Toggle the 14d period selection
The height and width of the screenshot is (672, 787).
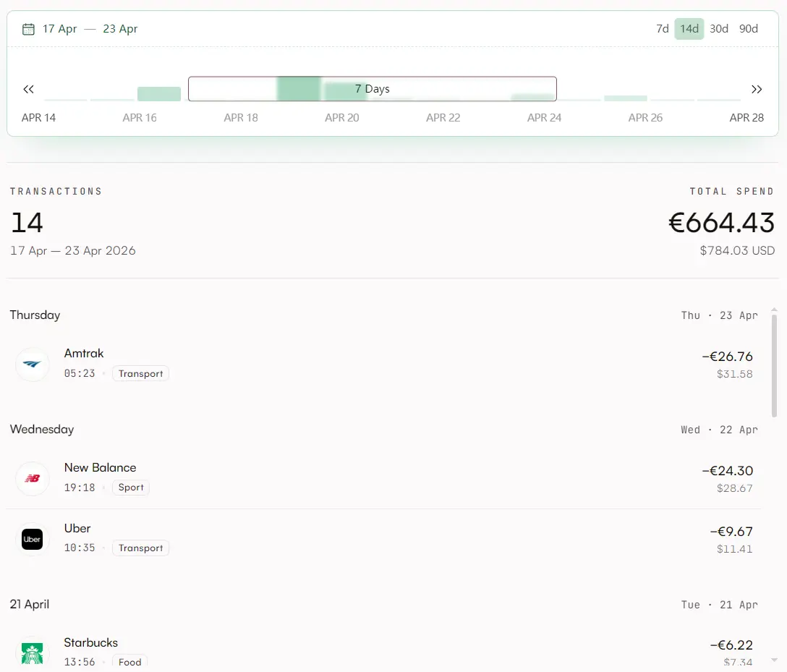689,28
